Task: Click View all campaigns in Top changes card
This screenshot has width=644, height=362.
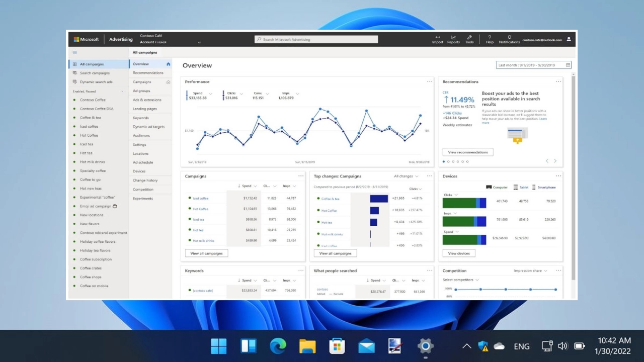Action: [335, 253]
